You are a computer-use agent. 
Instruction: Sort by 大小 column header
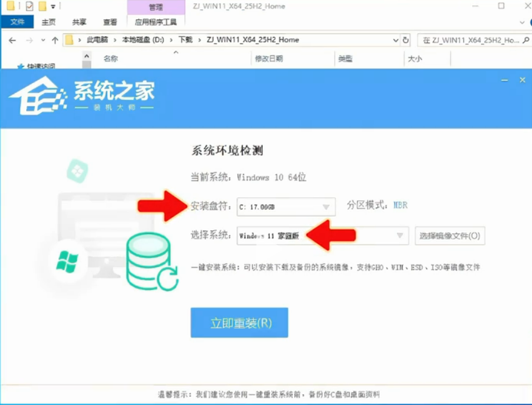[415, 58]
